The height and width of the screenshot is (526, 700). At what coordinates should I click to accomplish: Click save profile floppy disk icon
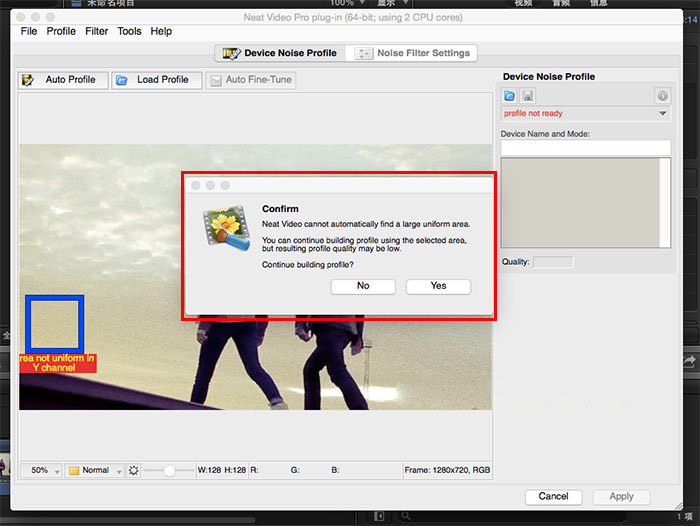(528, 96)
